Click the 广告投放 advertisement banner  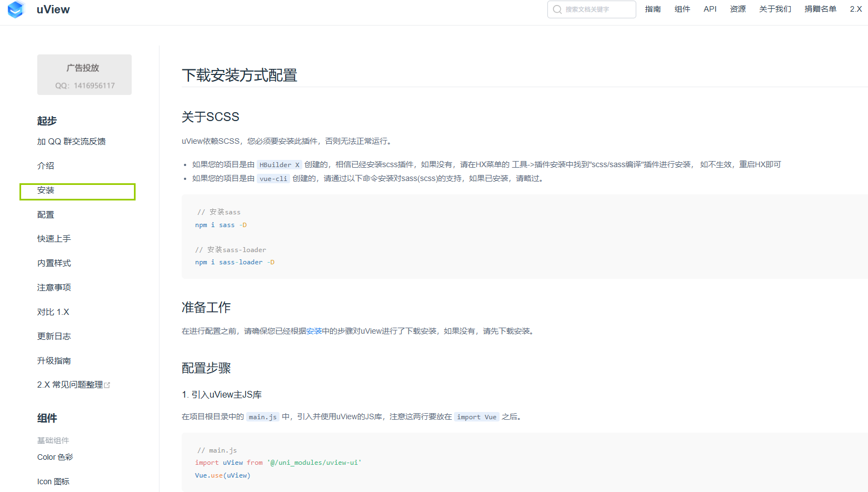pyautogui.click(x=84, y=74)
